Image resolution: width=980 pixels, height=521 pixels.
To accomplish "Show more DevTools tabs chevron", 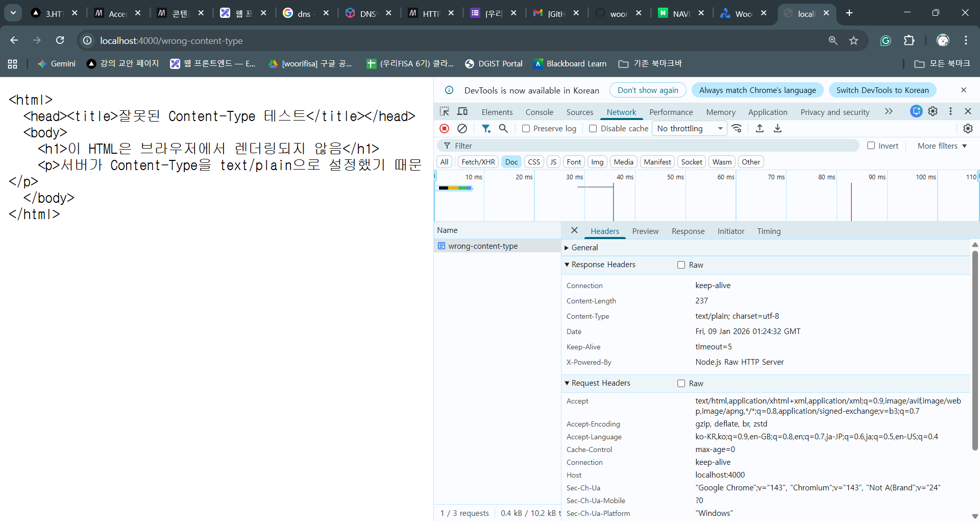I will click(x=889, y=111).
